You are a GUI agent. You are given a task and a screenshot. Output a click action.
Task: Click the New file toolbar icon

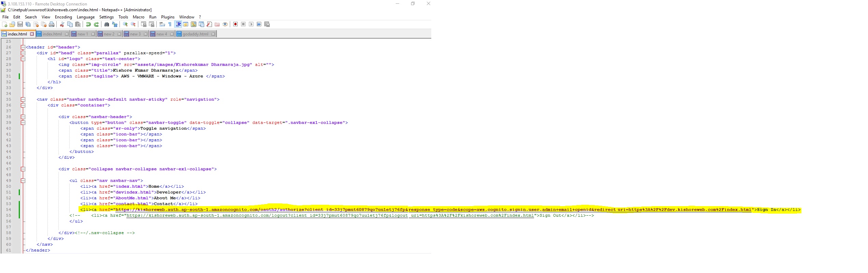5,24
